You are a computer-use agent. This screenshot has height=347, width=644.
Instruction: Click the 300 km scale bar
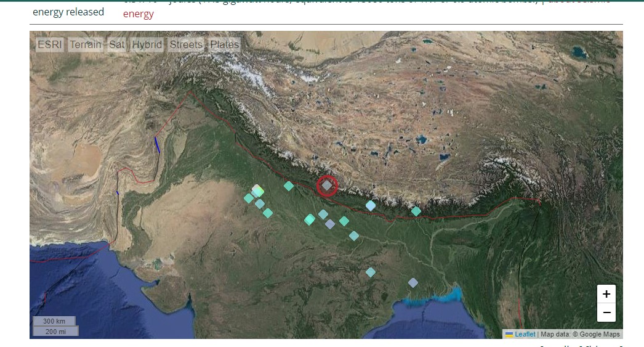point(54,321)
